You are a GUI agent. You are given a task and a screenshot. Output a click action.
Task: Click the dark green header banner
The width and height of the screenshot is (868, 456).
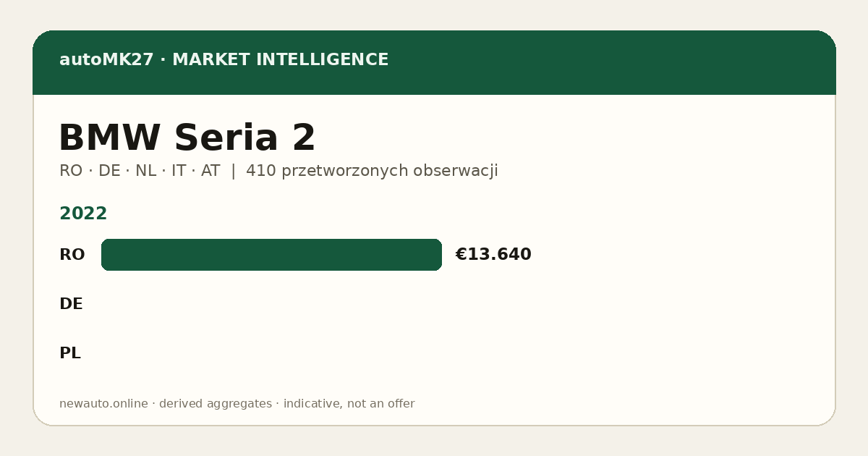point(434,62)
